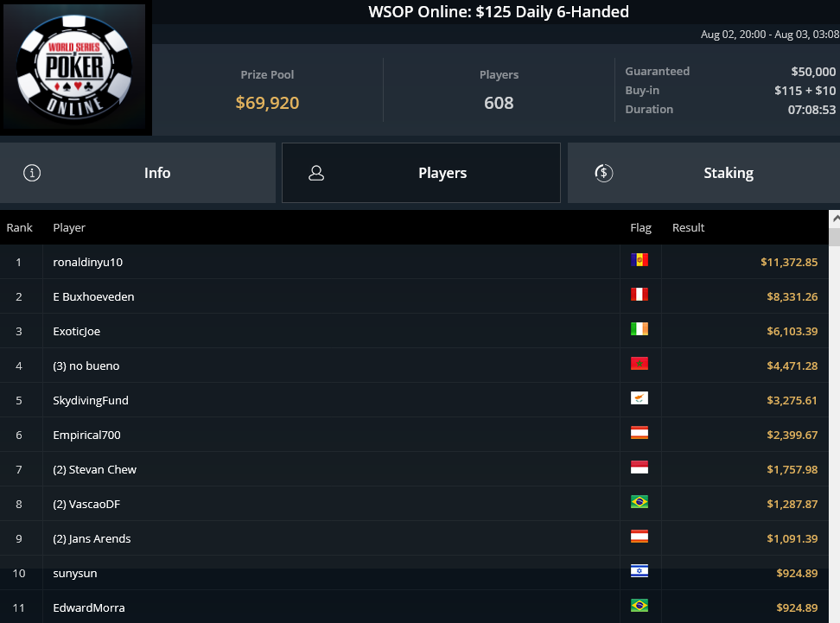Screen dimensions: 840x623
Task: Click the dollar coin Staking icon
Action: click(604, 173)
